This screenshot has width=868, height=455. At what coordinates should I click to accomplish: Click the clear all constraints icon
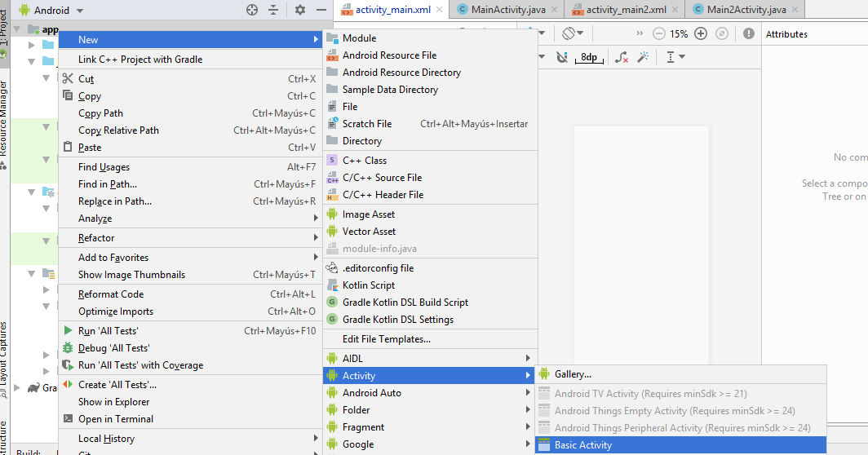pyautogui.click(x=621, y=57)
